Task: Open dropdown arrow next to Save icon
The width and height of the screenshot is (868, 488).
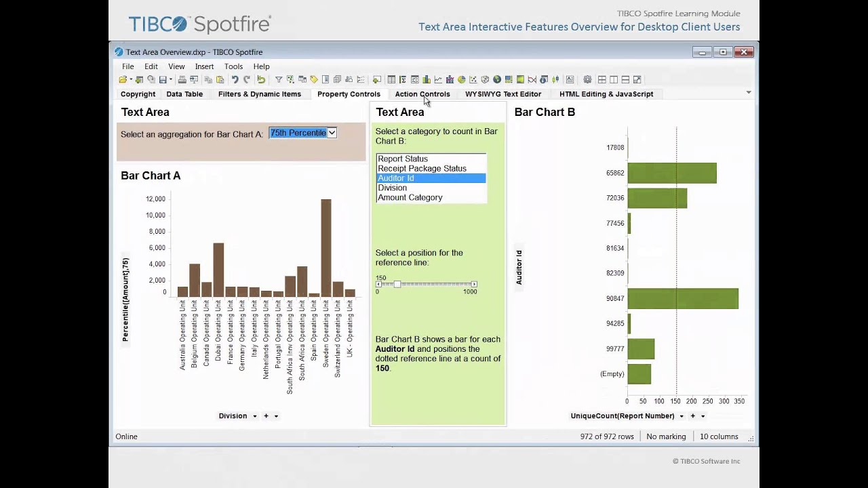Action: coord(171,79)
